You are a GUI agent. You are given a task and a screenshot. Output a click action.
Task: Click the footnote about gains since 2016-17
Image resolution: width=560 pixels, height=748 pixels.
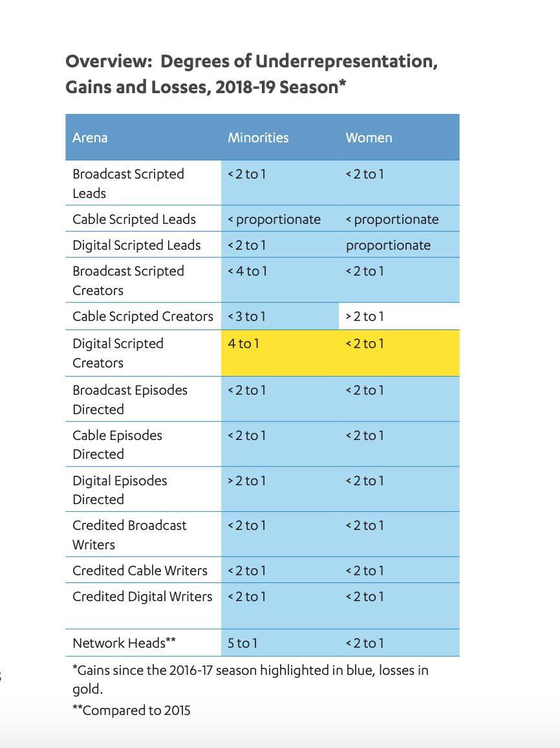pos(250,679)
